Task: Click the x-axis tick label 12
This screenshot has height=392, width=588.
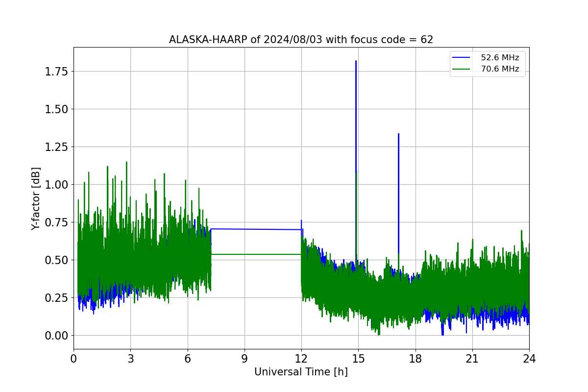Action: pos(301,359)
